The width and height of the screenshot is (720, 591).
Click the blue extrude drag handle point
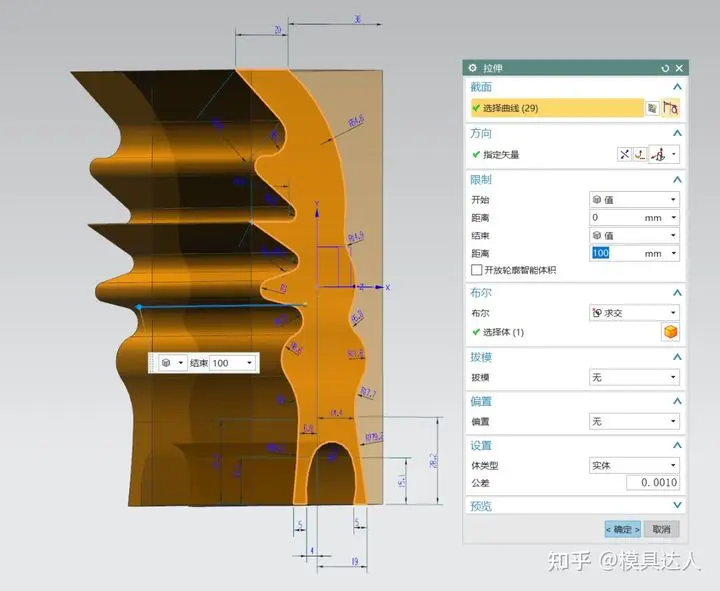pos(139,307)
